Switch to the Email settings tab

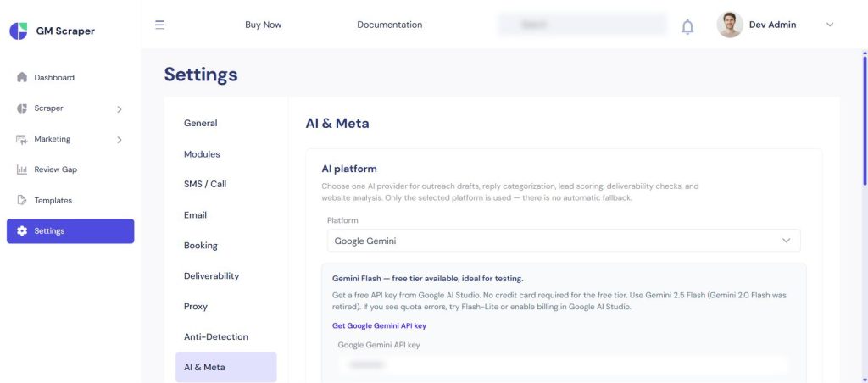[x=196, y=214]
